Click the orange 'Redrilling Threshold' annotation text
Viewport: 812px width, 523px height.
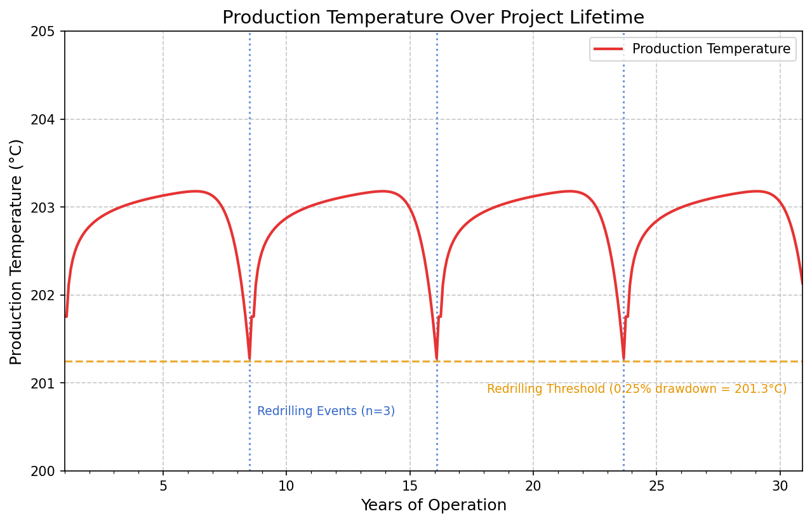click(x=636, y=389)
